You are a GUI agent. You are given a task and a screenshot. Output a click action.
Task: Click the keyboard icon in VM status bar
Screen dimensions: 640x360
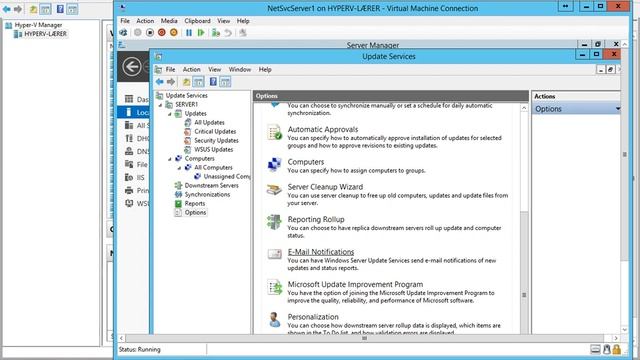[596, 349]
